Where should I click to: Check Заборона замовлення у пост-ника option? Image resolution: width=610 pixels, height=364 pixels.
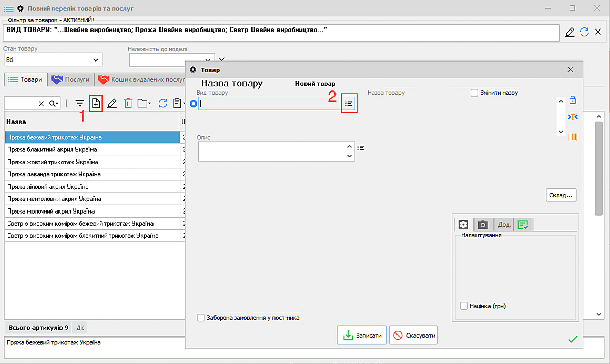200,318
